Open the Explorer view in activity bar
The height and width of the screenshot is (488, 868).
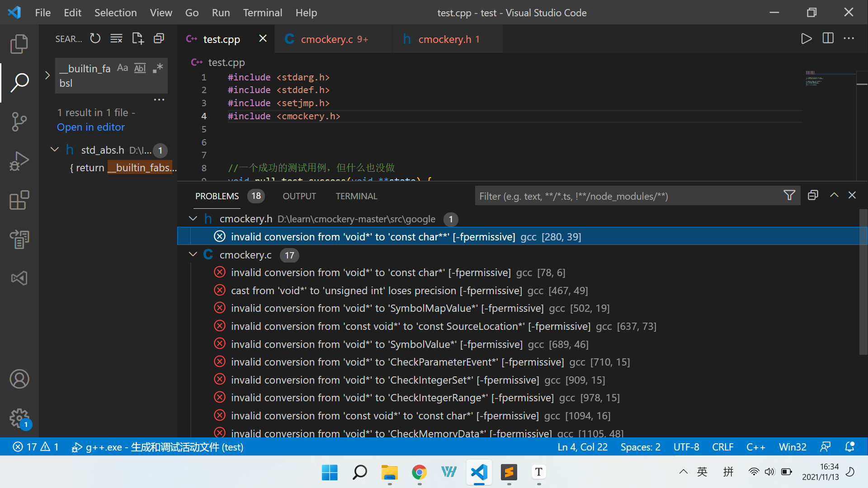point(19,44)
